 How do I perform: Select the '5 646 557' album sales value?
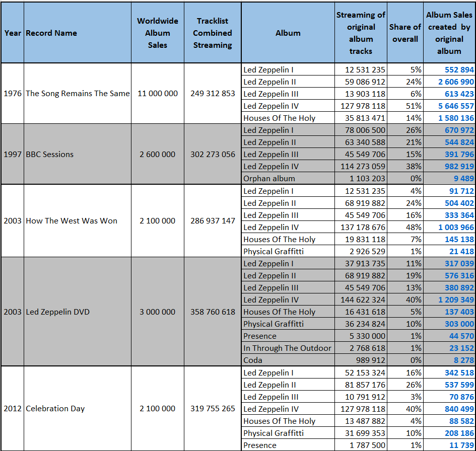(x=449, y=106)
